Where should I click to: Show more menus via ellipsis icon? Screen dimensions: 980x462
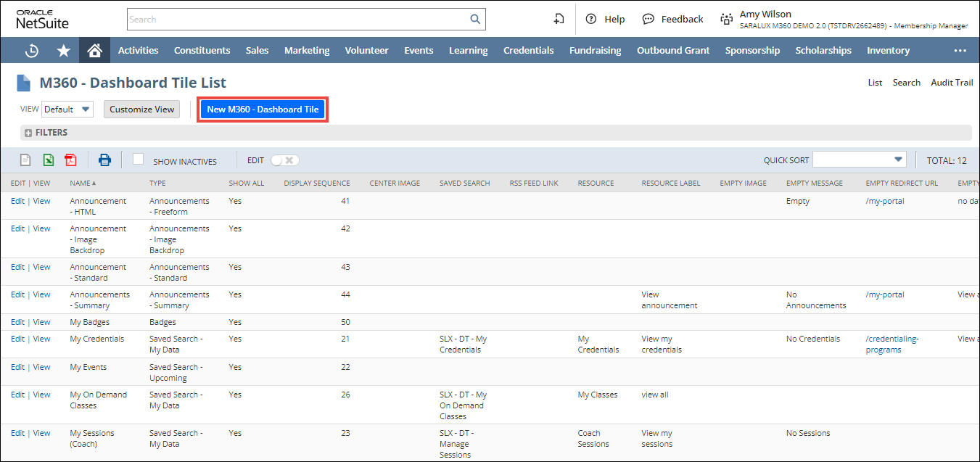(960, 51)
